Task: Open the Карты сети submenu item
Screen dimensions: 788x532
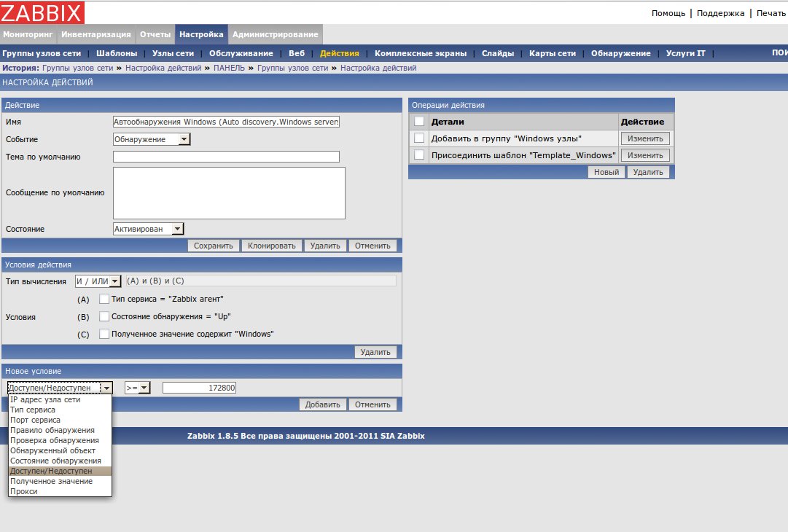Action: pos(553,53)
